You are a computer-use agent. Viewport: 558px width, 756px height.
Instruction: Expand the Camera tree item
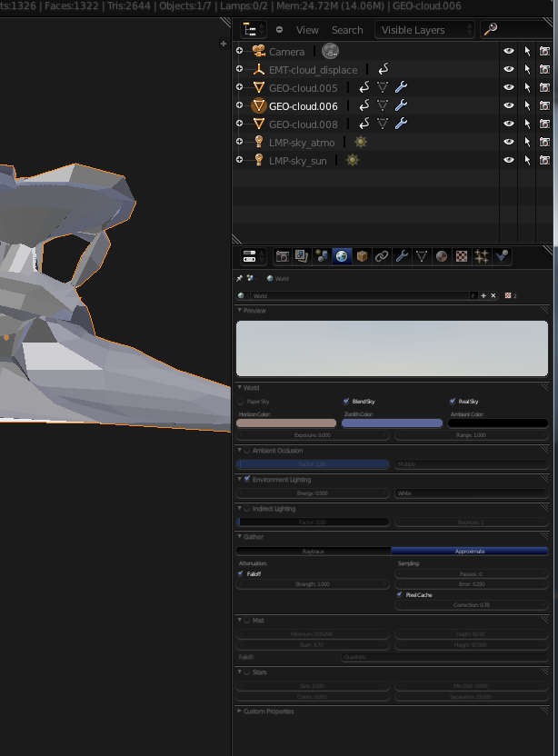(x=239, y=51)
